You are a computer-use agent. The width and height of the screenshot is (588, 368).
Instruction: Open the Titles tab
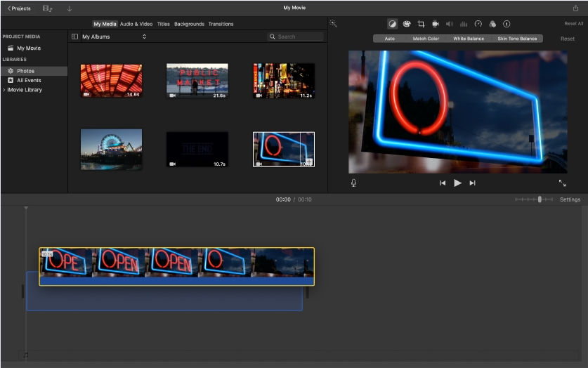click(163, 24)
